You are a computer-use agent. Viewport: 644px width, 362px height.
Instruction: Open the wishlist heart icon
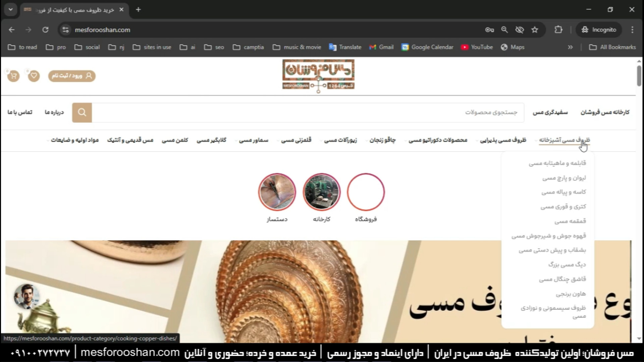click(34, 76)
